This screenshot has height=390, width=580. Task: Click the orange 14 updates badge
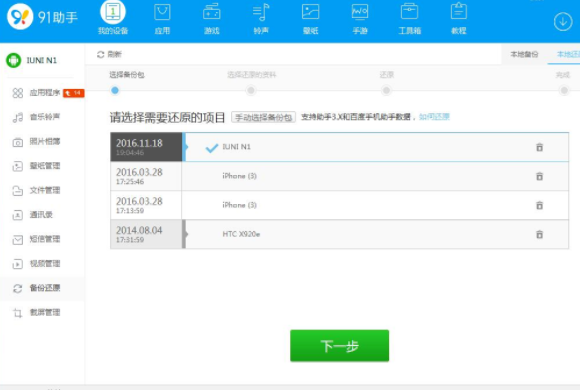tap(74, 93)
